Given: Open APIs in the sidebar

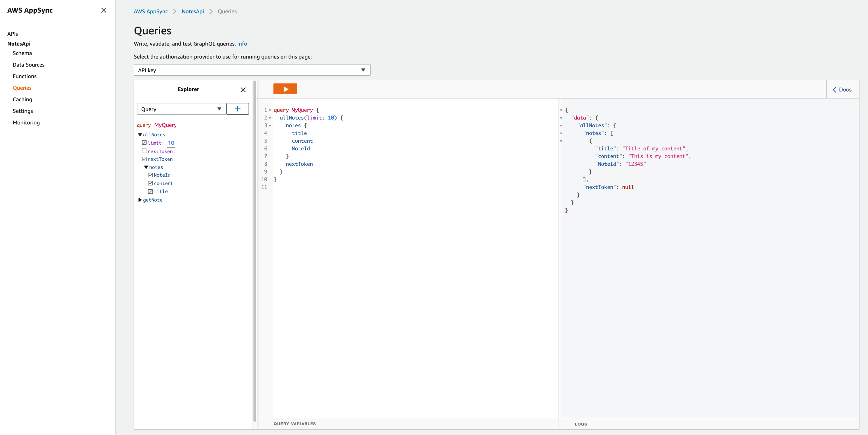Looking at the screenshot, I should point(13,34).
